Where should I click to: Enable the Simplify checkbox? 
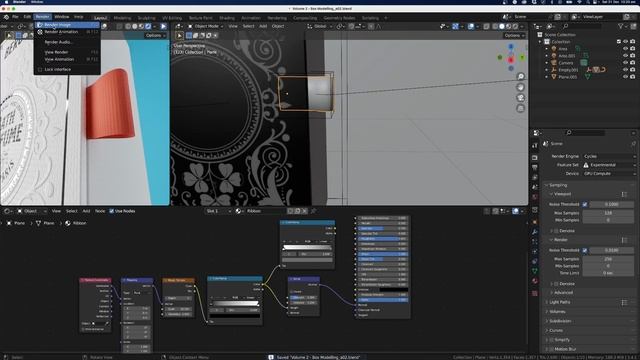tap(551, 340)
